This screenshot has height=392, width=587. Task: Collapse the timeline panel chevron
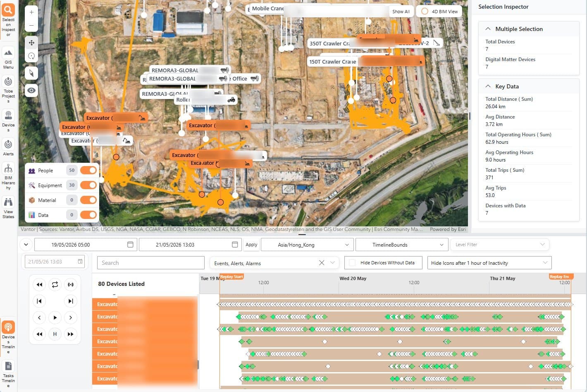click(26, 245)
